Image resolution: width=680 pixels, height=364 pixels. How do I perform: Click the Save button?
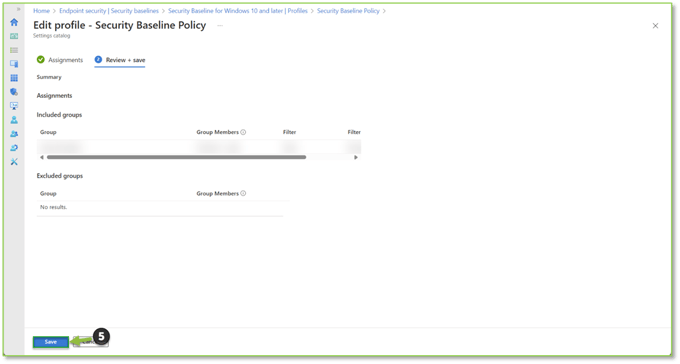51,342
